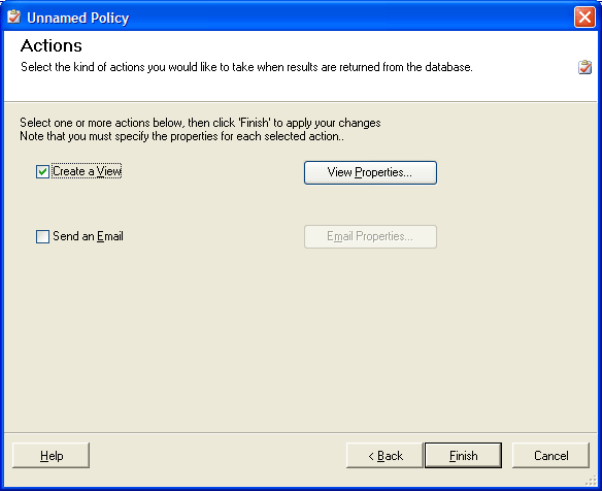Screen dimensions: 602x491
Task: Cancel the policy wizard
Action: pyautogui.click(x=551, y=456)
